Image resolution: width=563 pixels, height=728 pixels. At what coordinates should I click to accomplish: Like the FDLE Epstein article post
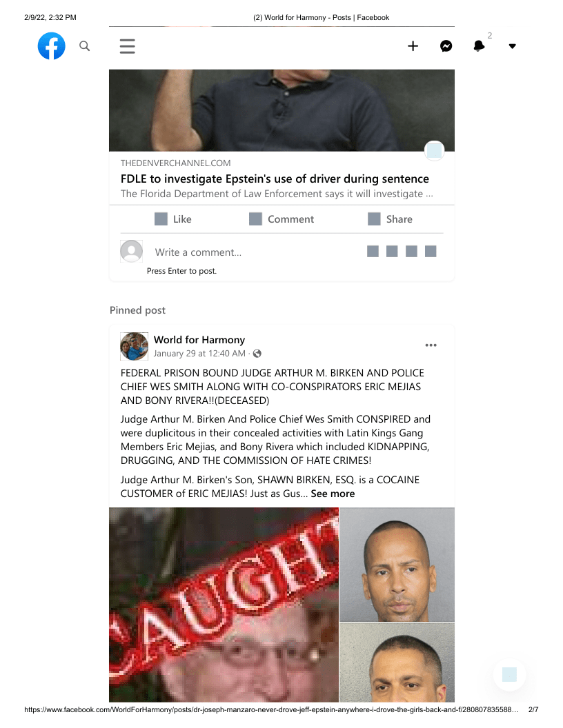pyautogui.click(x=172, y=219)
